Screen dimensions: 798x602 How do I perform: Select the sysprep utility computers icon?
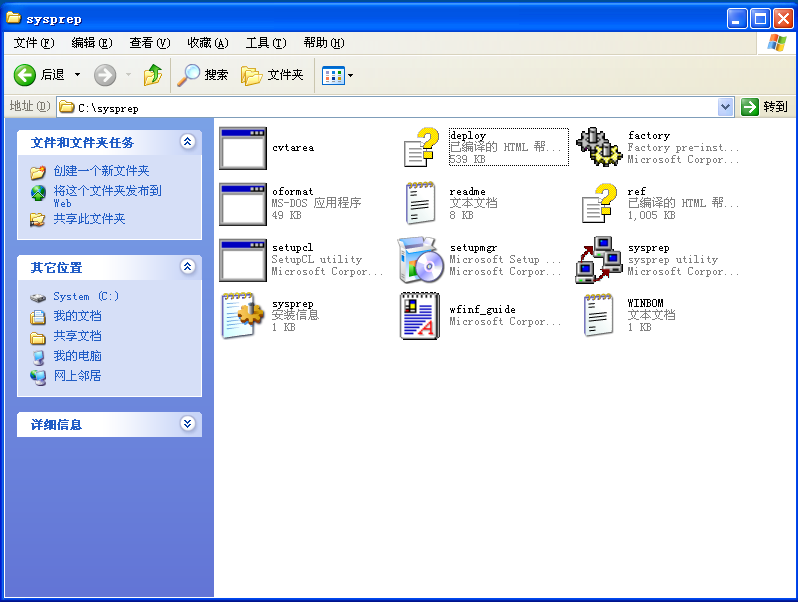coord(599,260)
